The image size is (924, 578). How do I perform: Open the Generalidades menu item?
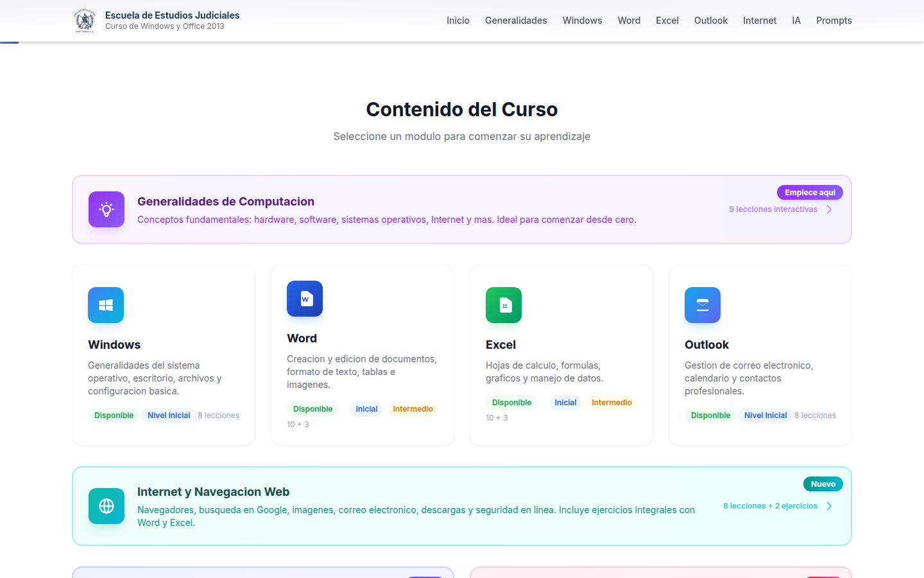point(516,20)
